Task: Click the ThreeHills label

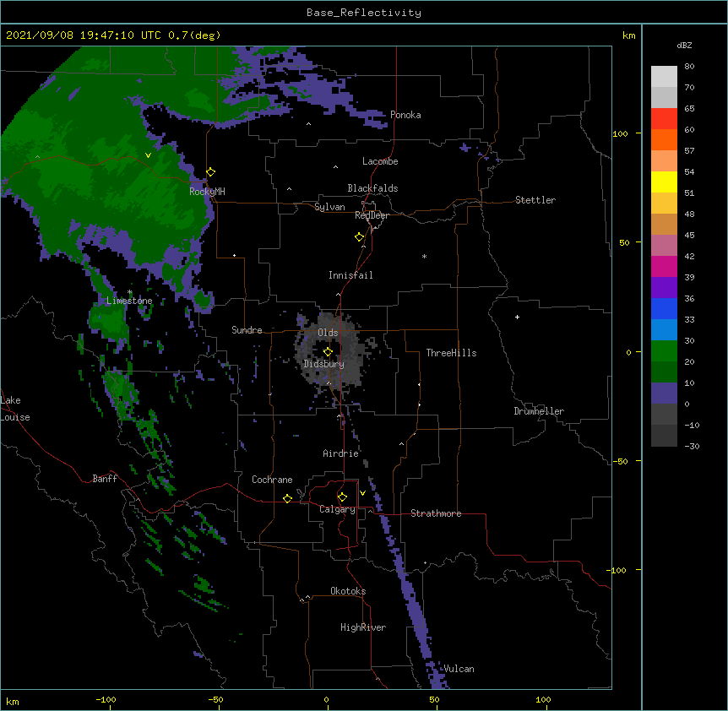Action: click(451, 353)
